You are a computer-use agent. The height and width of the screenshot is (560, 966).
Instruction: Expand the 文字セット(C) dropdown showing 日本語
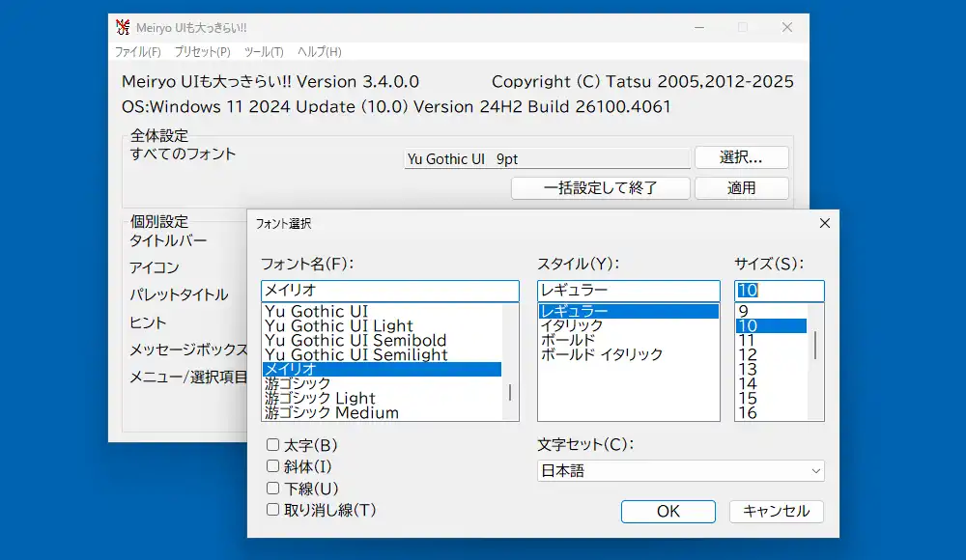681,471
